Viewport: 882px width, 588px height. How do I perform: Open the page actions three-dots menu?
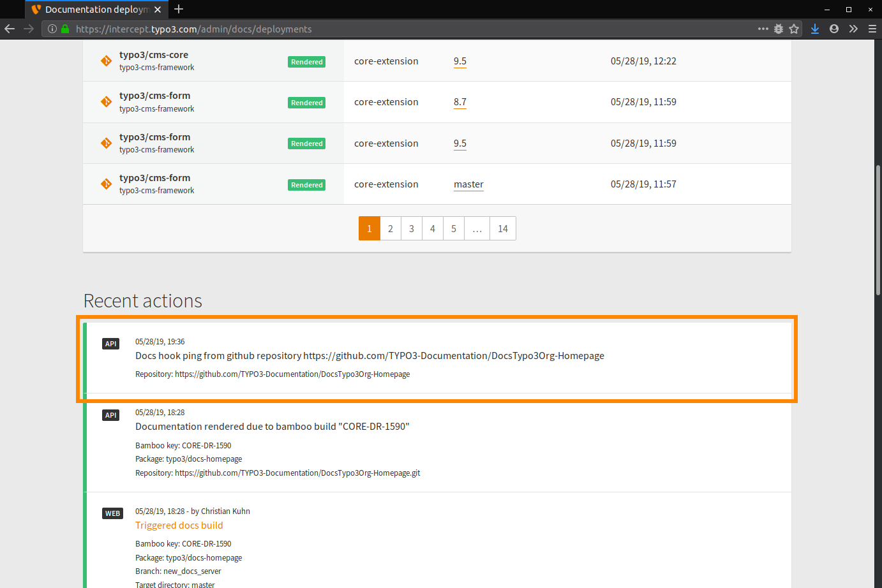[763, 29]
